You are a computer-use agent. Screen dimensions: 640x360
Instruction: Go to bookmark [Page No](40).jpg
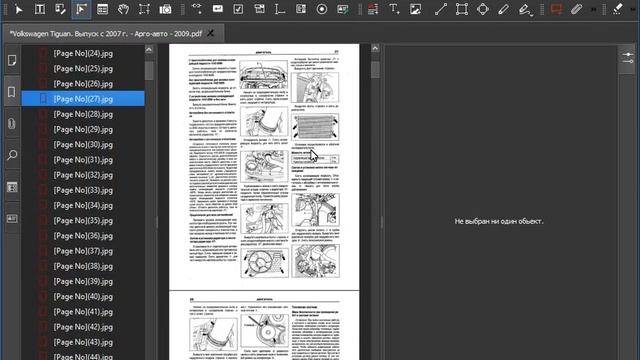click(83, 296)
